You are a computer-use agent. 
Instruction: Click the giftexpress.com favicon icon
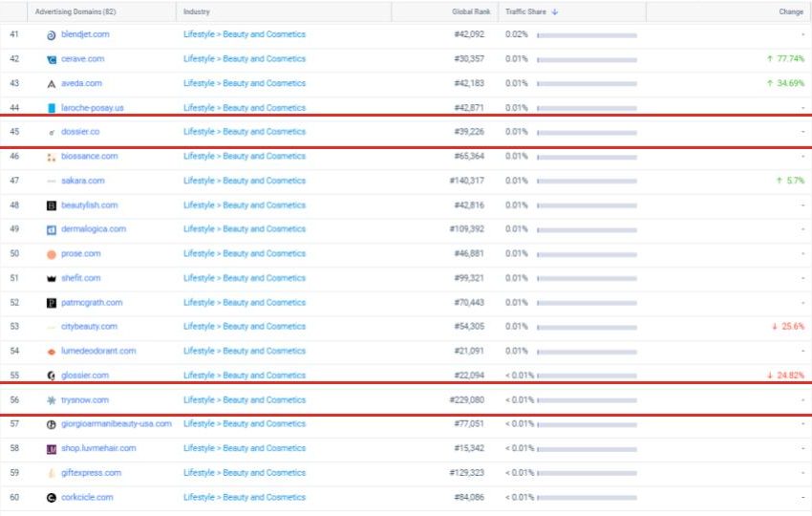tap(52, 474)
